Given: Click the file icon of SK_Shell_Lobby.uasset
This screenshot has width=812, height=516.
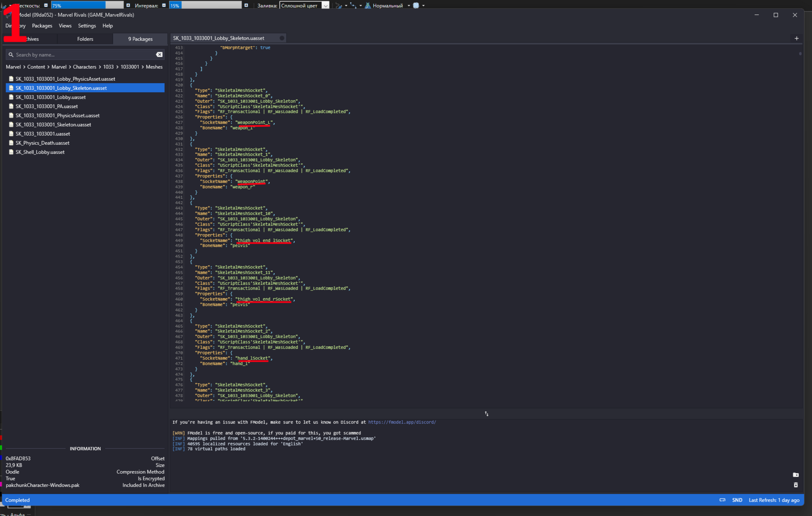Looking at the screenshot, I should tap(11, 152).
